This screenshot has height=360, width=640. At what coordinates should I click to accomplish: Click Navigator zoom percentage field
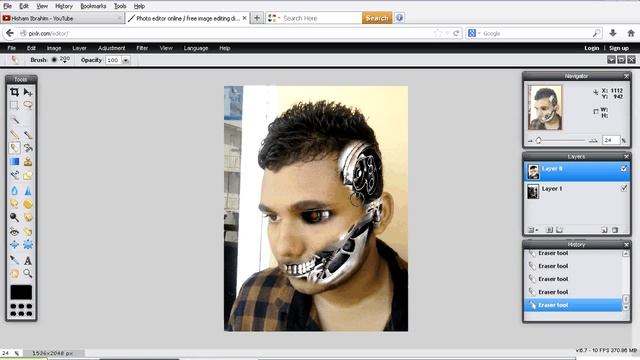click(610, 140)
